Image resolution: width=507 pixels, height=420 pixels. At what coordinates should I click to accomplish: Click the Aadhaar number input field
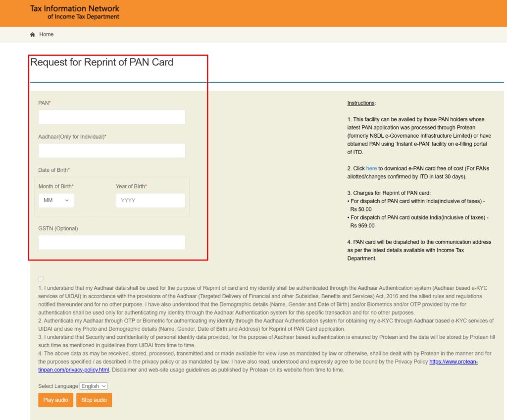111,151
